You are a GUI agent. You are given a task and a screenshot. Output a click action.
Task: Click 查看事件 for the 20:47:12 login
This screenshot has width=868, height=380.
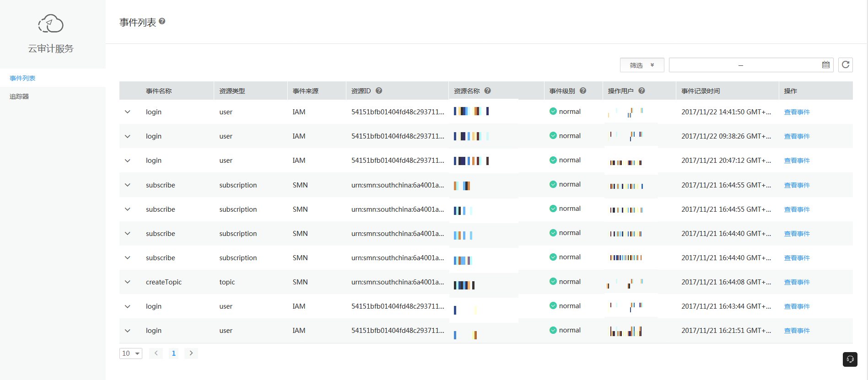[797, 161]
